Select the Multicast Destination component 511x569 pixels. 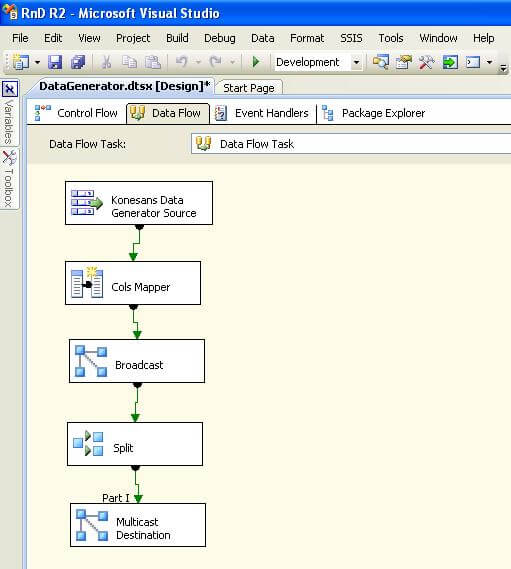pyautogui.click(x=138, y=525)
